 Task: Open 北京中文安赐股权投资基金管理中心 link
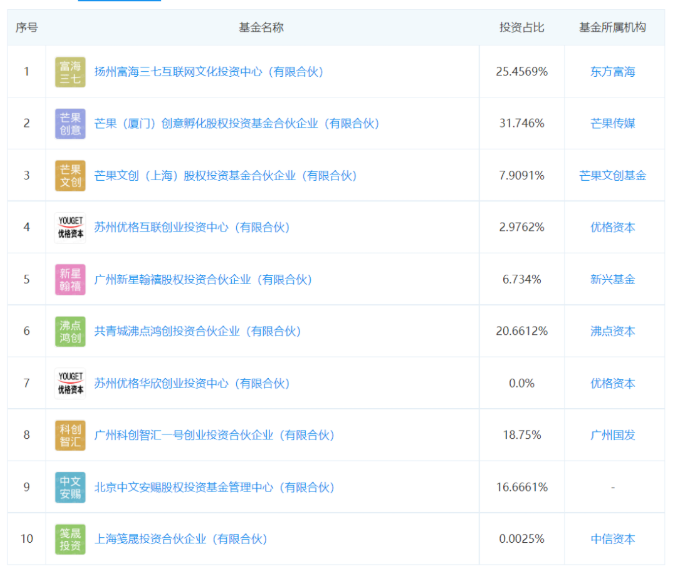pyautogui.click(x=214, y=487)
